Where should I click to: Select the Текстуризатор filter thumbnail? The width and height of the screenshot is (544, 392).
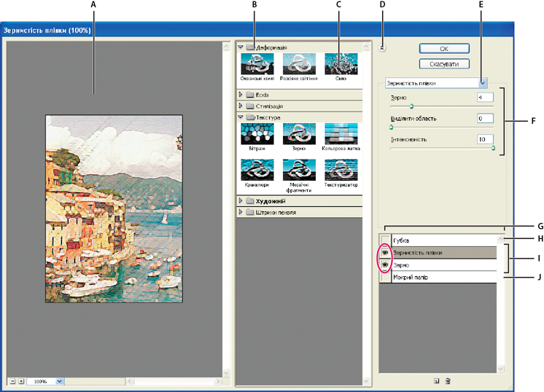point(341,170)
